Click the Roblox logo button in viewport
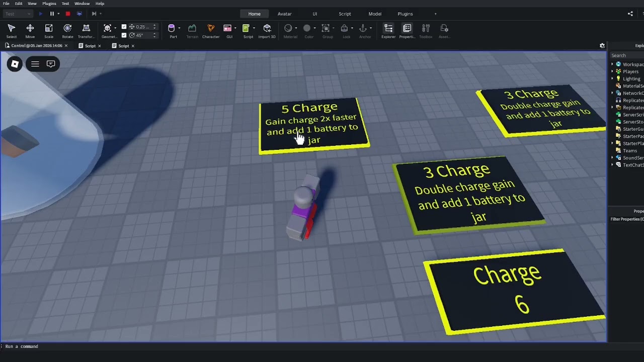 pyautogui.click(x=15, y=64)
